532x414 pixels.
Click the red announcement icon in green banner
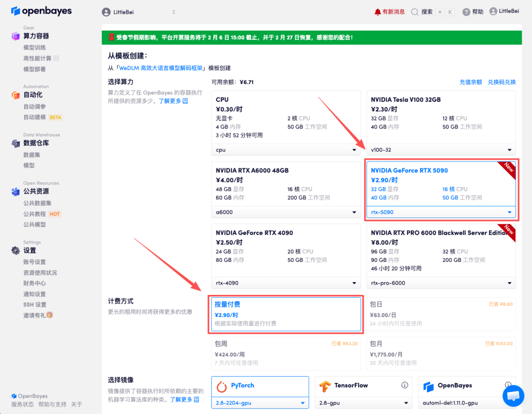[111, 37]
